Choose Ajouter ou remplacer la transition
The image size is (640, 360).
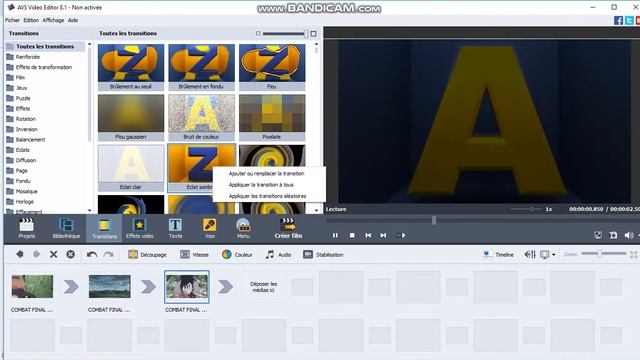tap(267, 173)
